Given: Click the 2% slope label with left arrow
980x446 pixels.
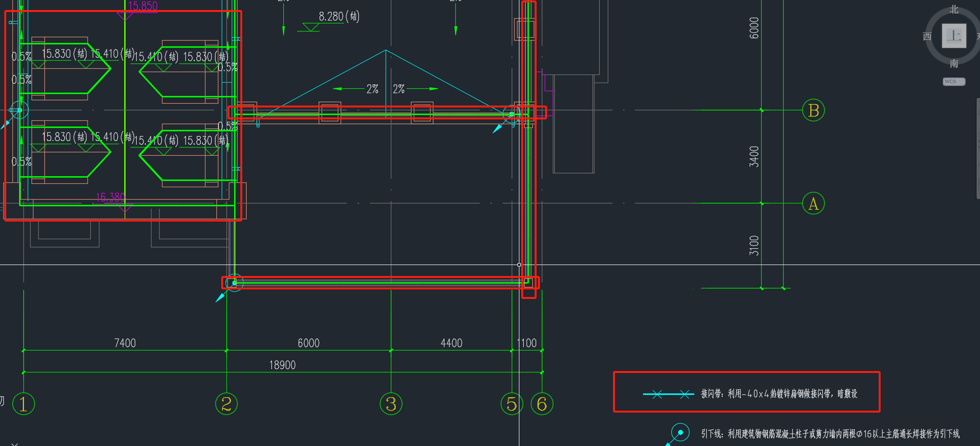Looking at the screenshot, I should click(372, 89).
